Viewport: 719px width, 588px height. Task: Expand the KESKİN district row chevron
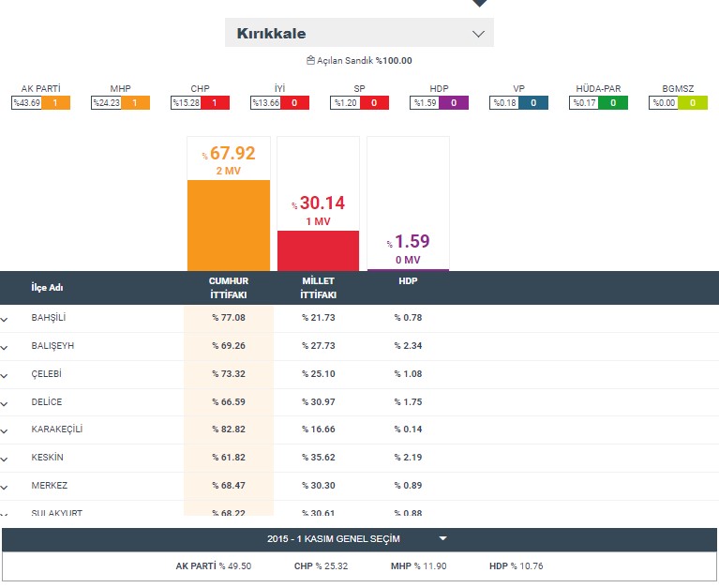pos(5,459)
